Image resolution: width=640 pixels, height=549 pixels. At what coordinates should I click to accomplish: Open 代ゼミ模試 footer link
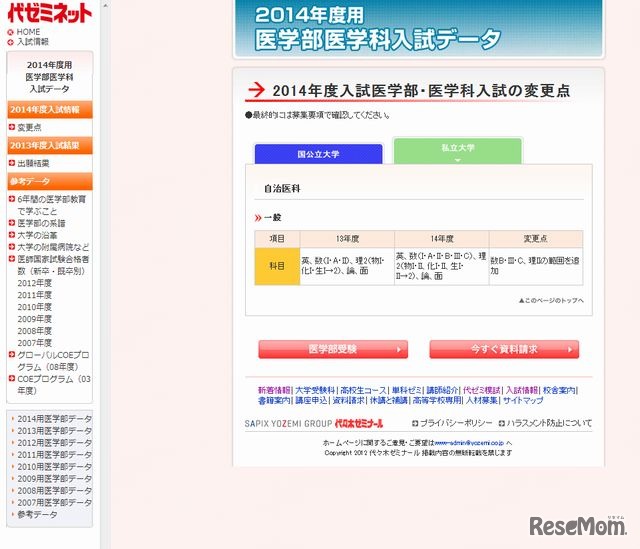coord(482,390)
